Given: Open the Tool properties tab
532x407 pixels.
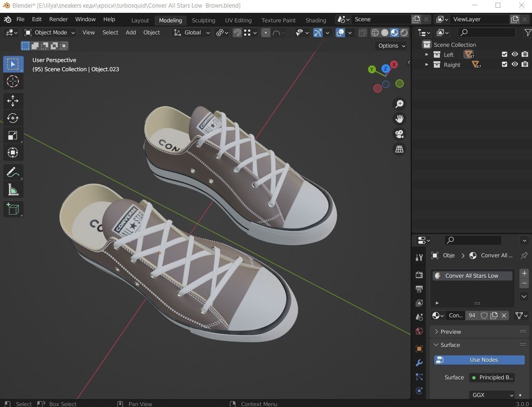Looking at the screenshot, I should click(419, 258).
